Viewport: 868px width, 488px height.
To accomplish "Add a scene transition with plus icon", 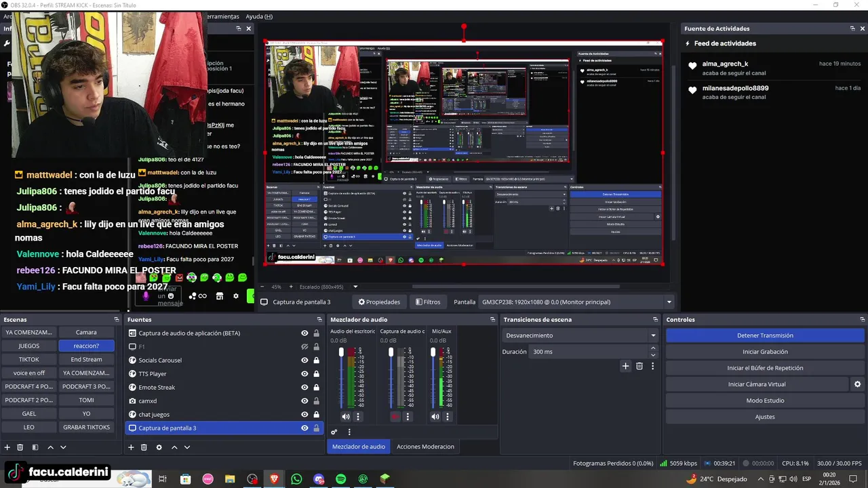I will click(x=625, y=366).
